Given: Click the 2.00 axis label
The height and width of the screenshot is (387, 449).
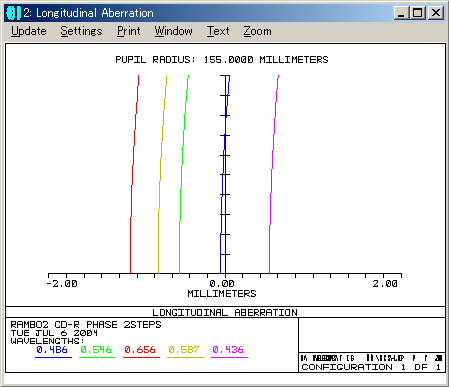Looking at the screenshot, I should coord(385,284).
